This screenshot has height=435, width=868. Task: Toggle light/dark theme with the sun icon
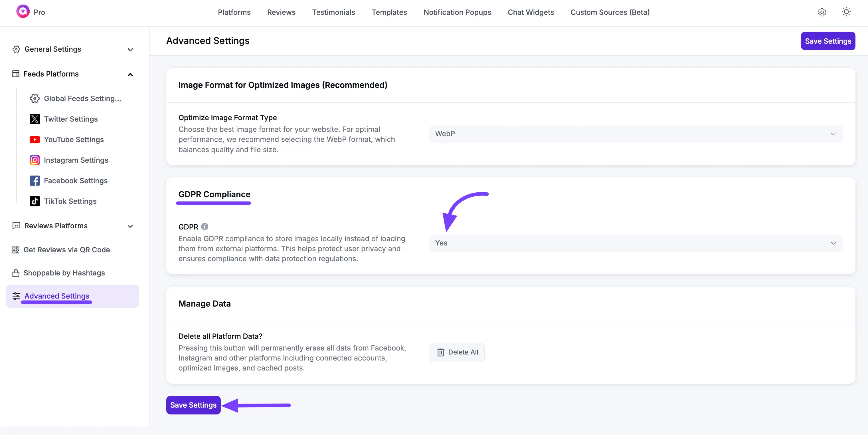pos(846,12)
